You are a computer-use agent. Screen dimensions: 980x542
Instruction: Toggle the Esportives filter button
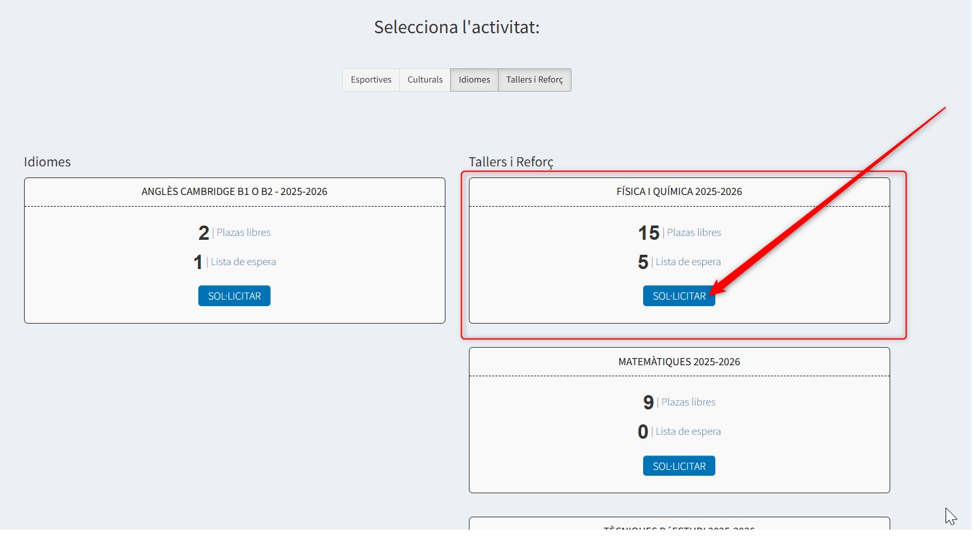pyautogui.click(x=371, y=80)
